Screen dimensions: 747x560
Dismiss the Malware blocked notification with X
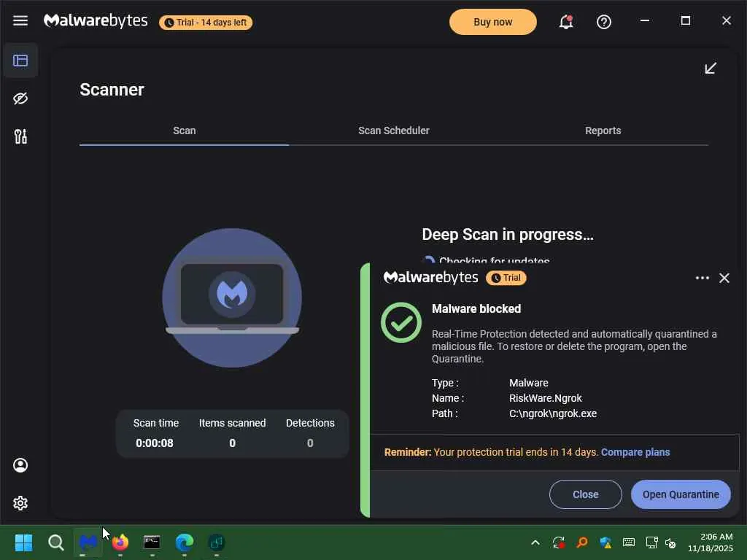(x=724, y=278)
